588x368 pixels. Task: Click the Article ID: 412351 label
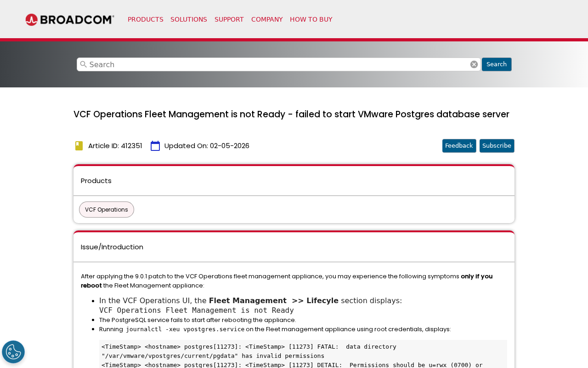point(115,145)
